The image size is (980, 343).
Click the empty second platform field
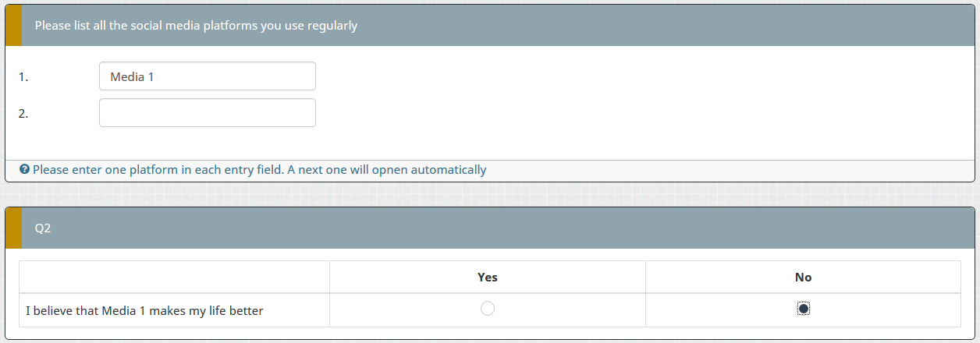click(x=208, y=113)
